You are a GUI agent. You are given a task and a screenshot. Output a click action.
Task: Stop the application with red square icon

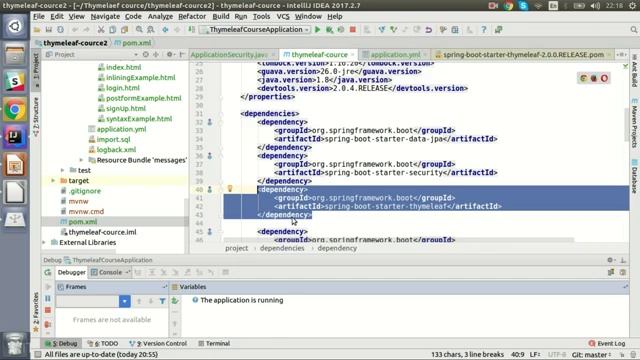tap(353, 30)
